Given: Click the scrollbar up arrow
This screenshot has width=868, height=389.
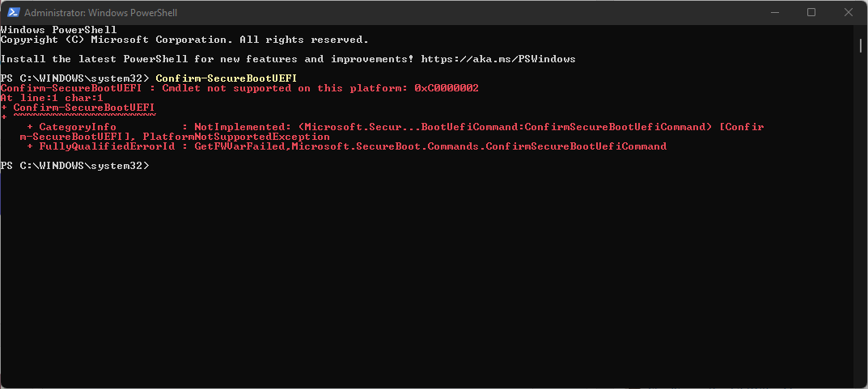Looking at the screenshot, I should pyautogui.click(x=862, y=31).
